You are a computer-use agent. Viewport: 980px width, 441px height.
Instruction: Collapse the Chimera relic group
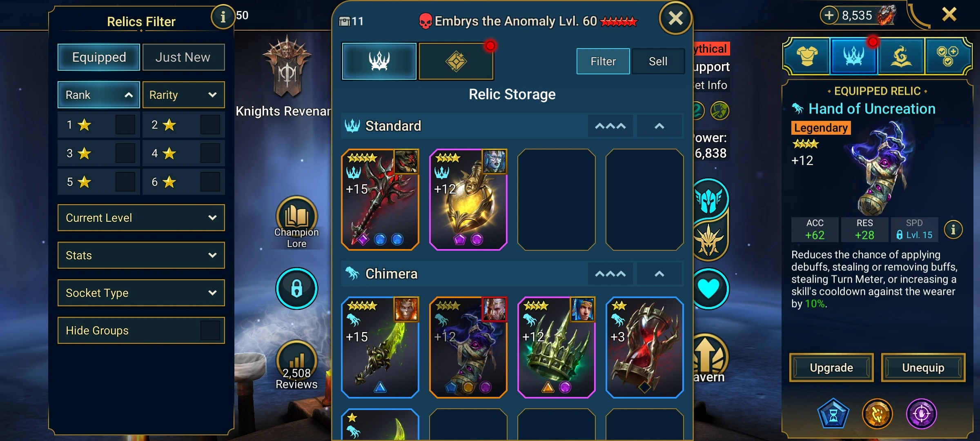(x=659, y=274)
